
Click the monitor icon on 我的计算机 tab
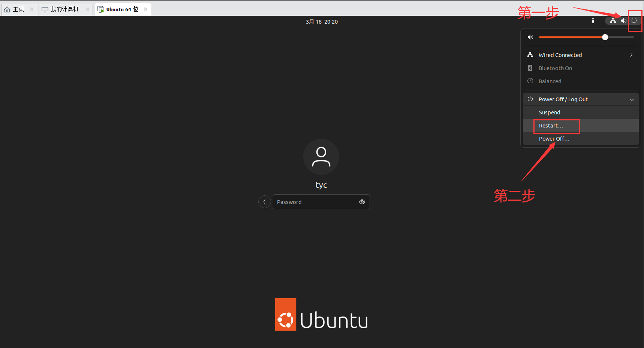(45, 9)
